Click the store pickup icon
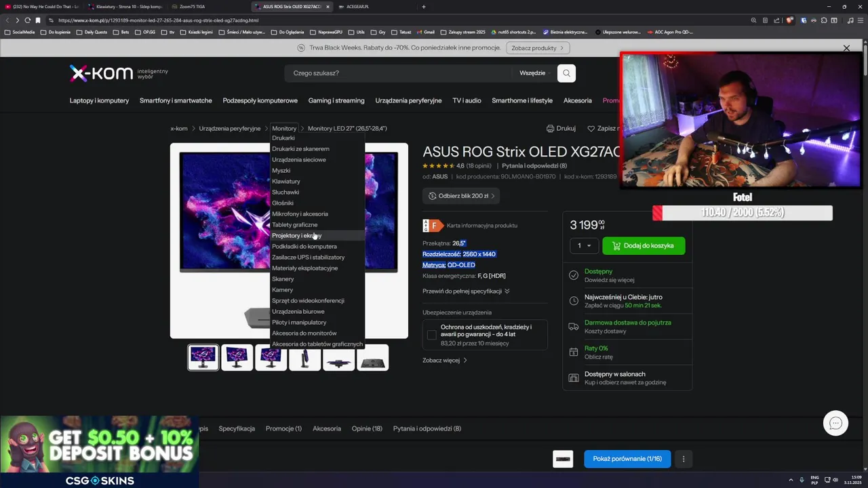The image size is (868, 488). 574,378
